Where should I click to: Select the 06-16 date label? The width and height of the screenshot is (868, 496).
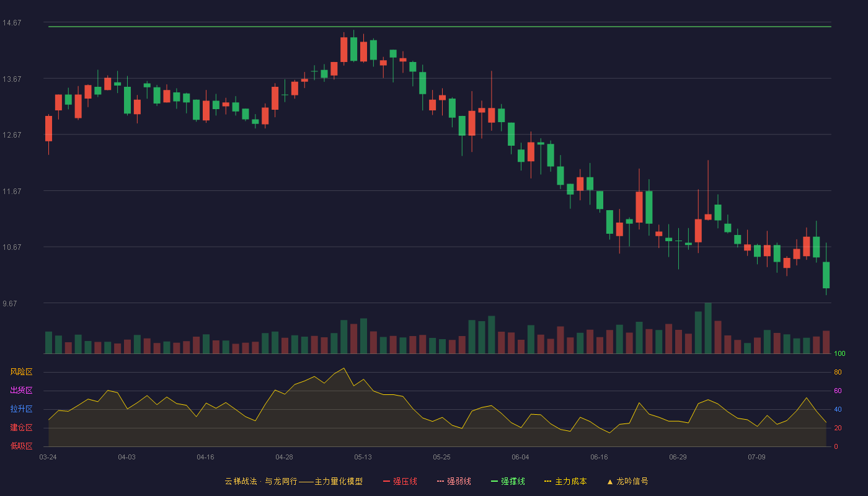coord(599,457)
